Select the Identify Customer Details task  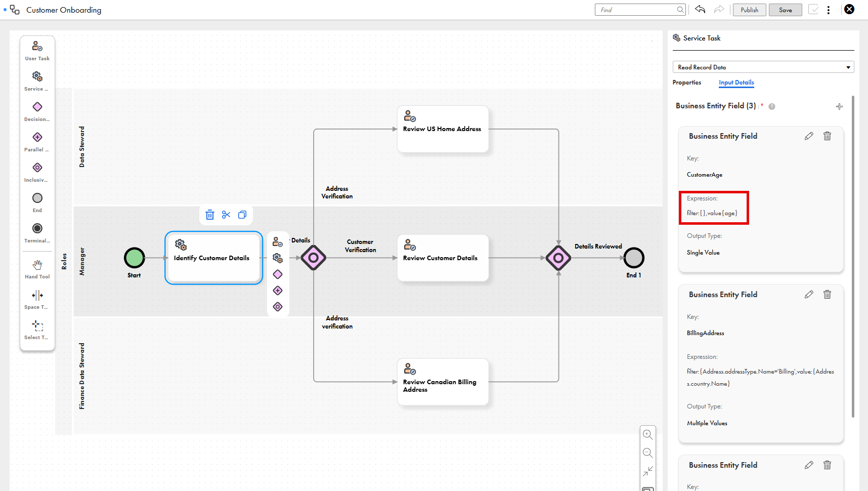[213, 258]
